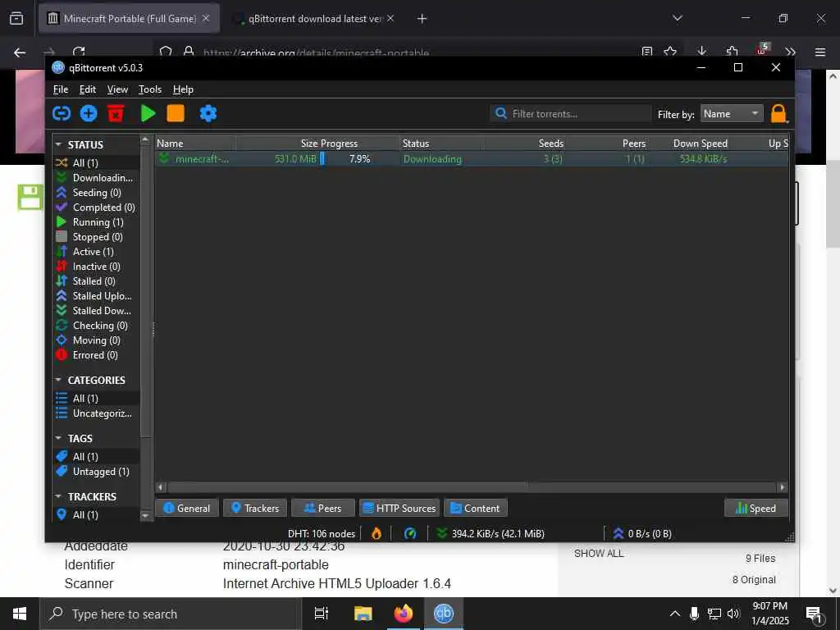The height and width of the screenshot is (630, 840).
Task: Select Running (1) status filter
Action: point(96,222)
